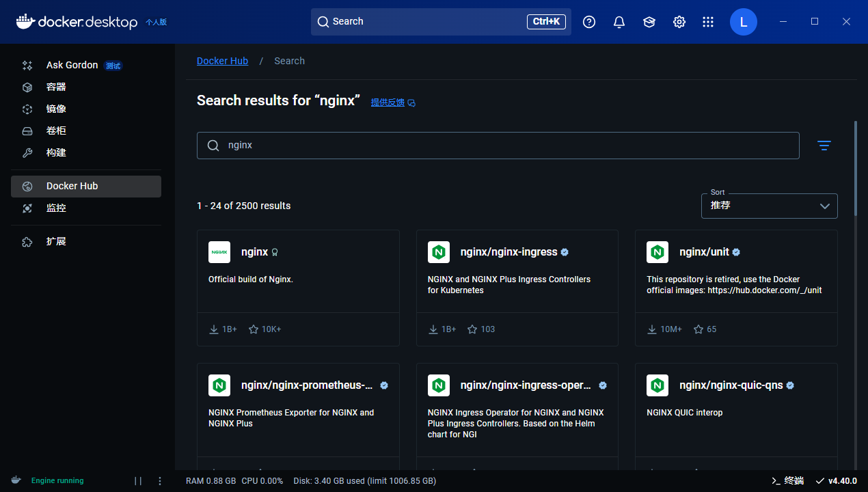The width and height of the screenshot is (868, 492).
Task: Click the Docker Hub breadcrumb link
Action: (x=222, y=61)
